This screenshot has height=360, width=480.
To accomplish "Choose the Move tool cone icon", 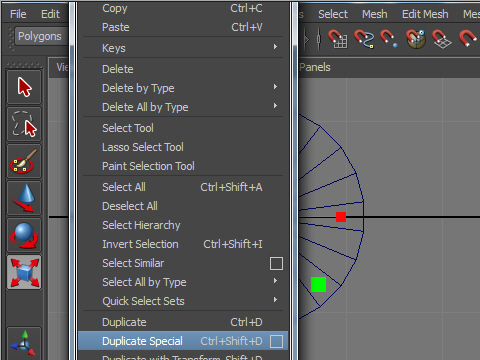I will [x=24, y=198].
